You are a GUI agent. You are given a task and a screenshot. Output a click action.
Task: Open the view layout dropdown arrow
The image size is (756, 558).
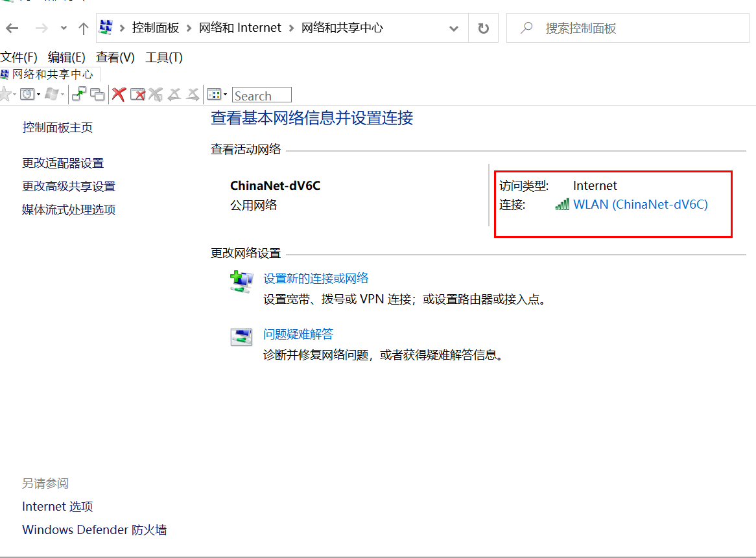pyautogui.click(x=225, y=95)
